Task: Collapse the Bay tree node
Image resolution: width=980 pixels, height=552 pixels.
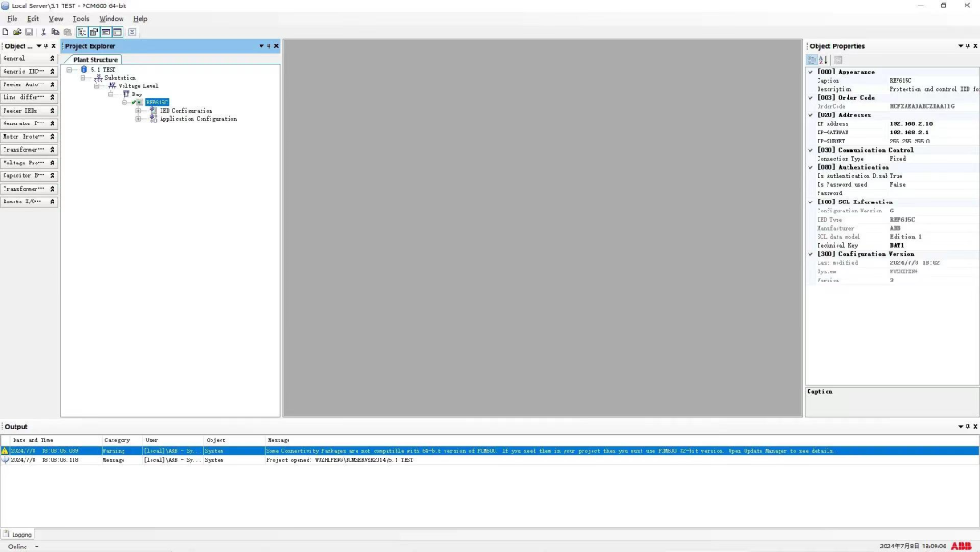Action: tap(111, 94)
